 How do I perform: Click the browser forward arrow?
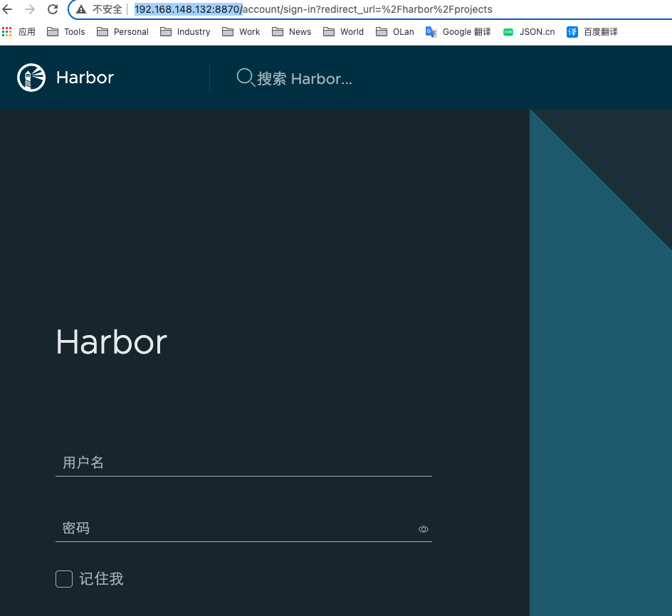click(30, 9)
